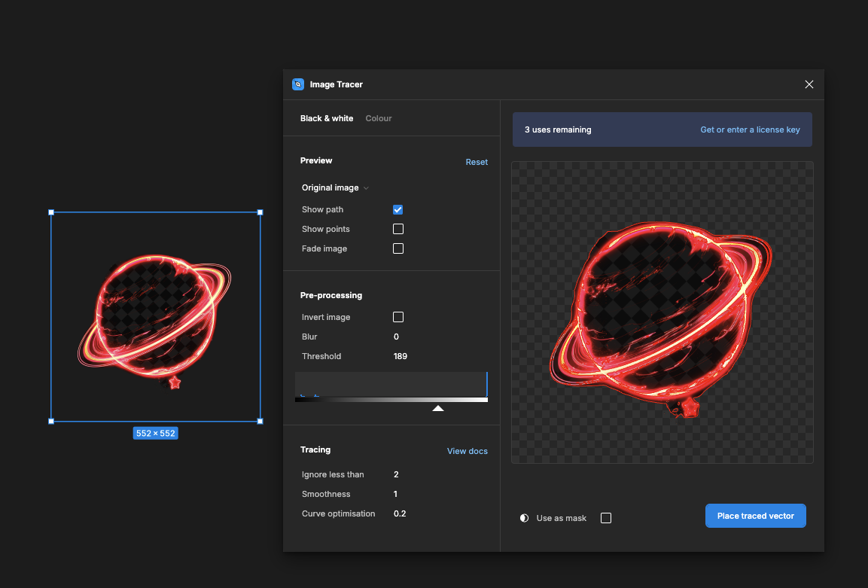This screenshot has width=868, height=588.
Task: Enable the Show points checkbox
Action: click(398, 229)
